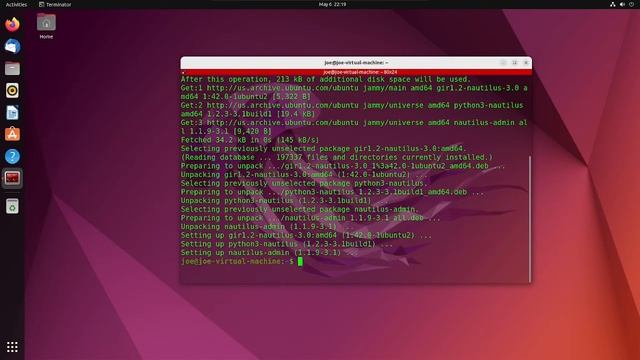Launch LibreOffice Writer from the dock

coord(12,113)
